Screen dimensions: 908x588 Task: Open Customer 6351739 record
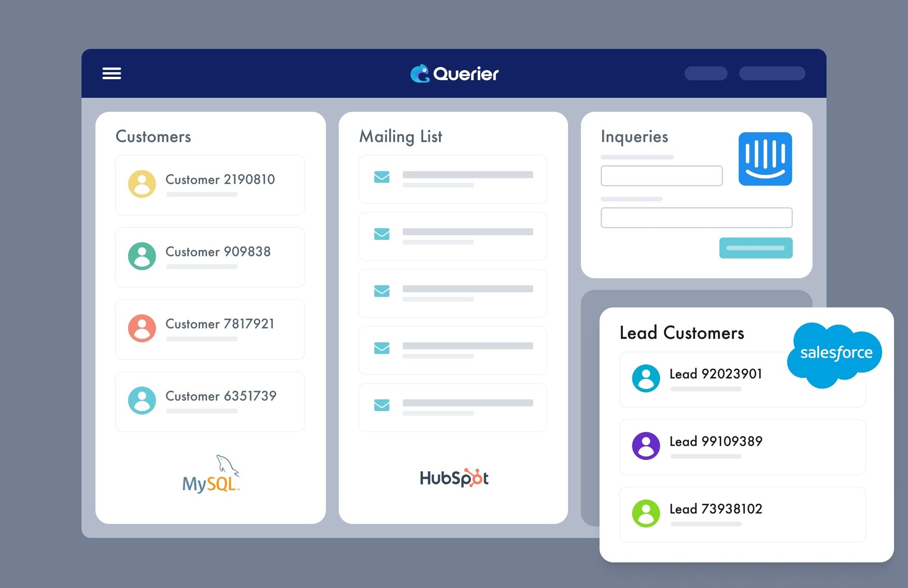pyautogui.click(x=210, y=401)
